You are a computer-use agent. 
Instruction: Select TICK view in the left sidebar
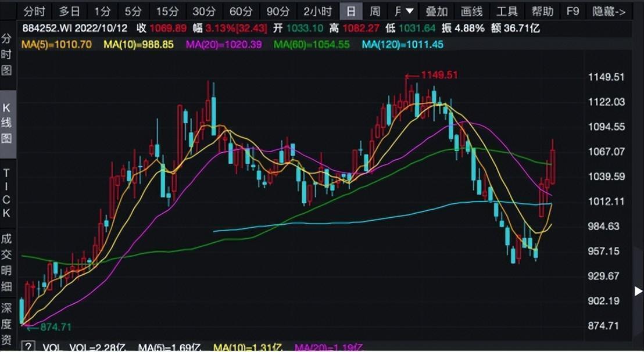tap(7, 192)
